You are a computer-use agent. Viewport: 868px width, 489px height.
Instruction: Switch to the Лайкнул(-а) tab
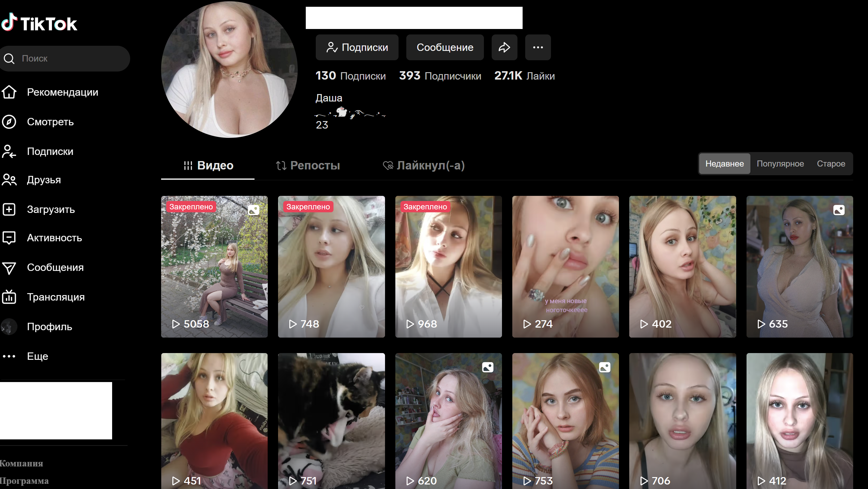coord(424,165)
